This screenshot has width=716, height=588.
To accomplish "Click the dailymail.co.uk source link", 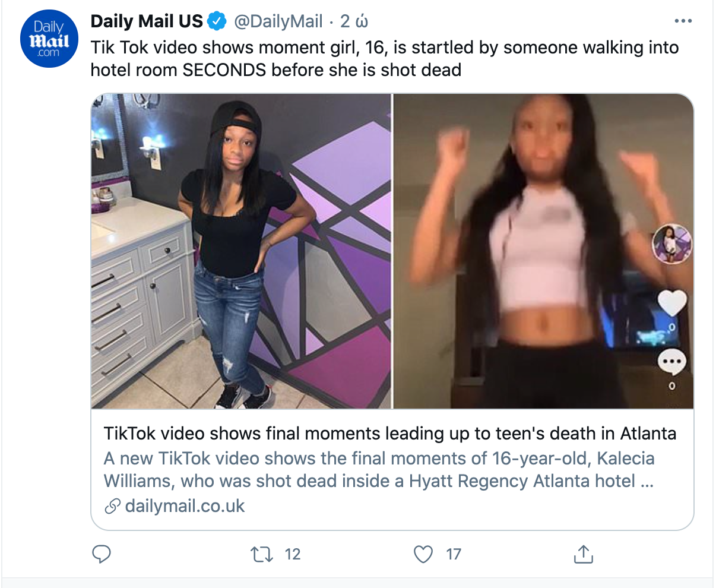I will (x=185, y=506).
